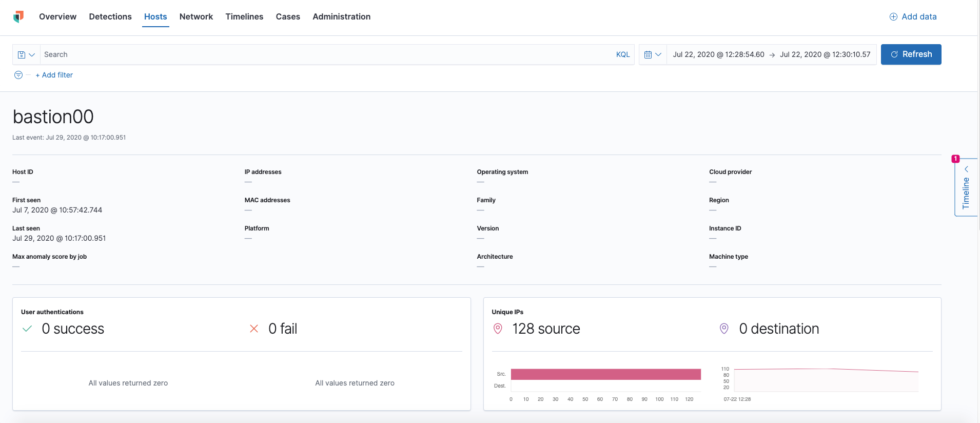The image size is (980, 423).
Task: Click the Elastic Security logo icon
Action: pos(18,17)
